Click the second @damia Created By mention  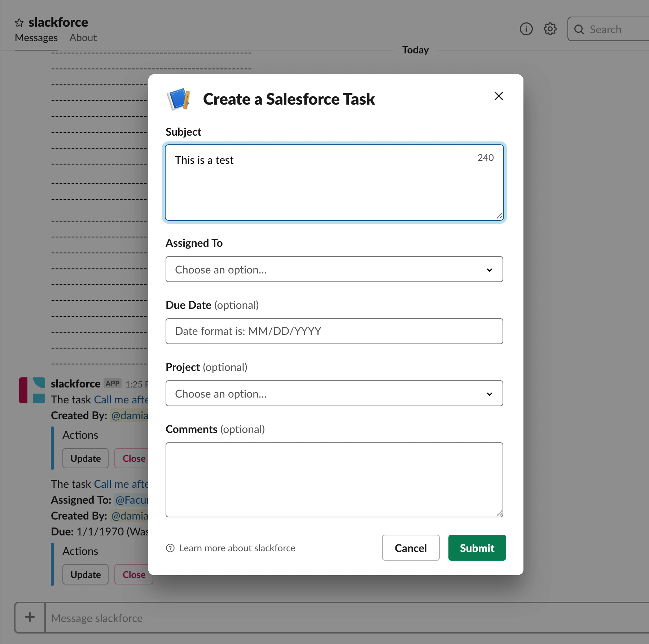click(130, 516)
